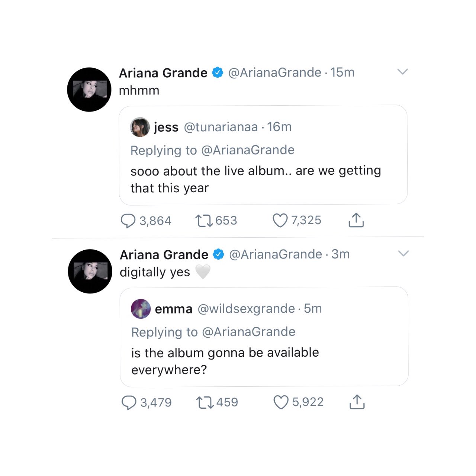The height and width of the screenshot is (476, 476).
Task: Click @ArianaGrande handle in first tweet header
Action: [x=274, y=73]
